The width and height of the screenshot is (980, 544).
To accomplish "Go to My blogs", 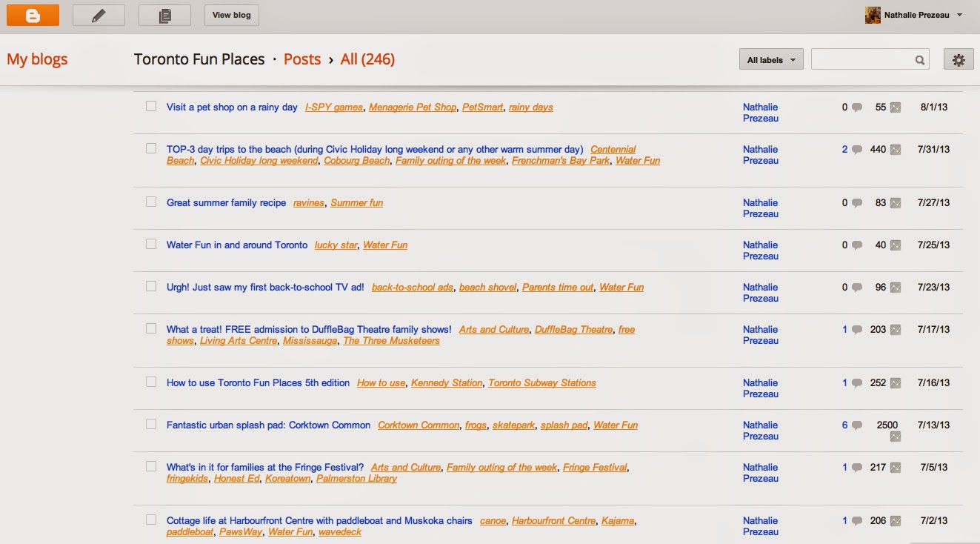I will 37,59.
